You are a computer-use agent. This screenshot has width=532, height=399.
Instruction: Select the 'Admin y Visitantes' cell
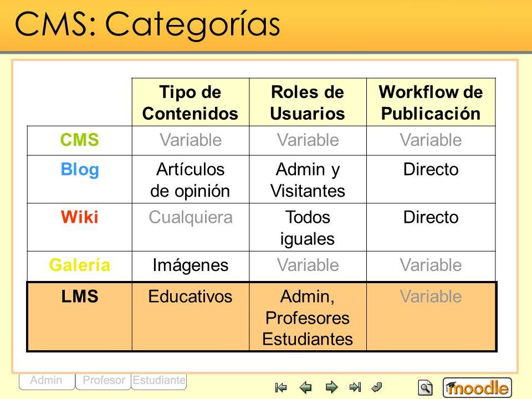308,180
